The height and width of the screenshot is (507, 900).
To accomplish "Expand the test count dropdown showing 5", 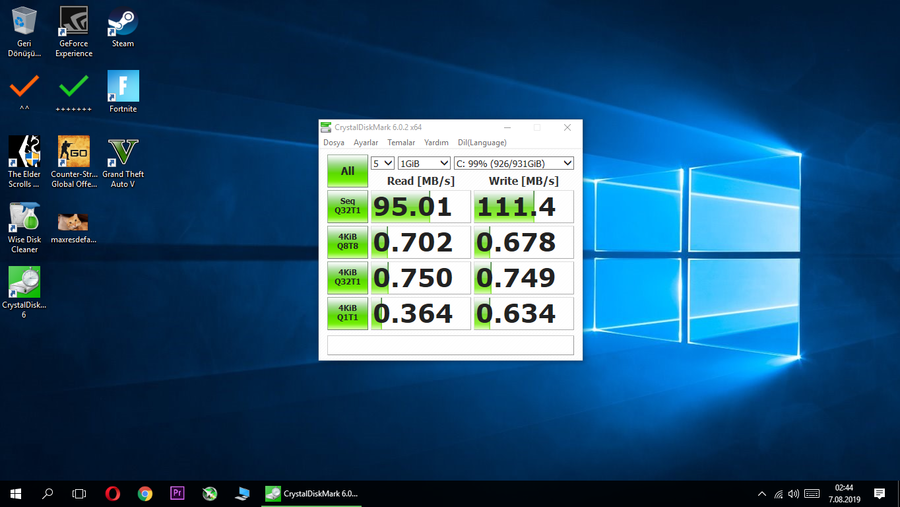I will point(382,163).
